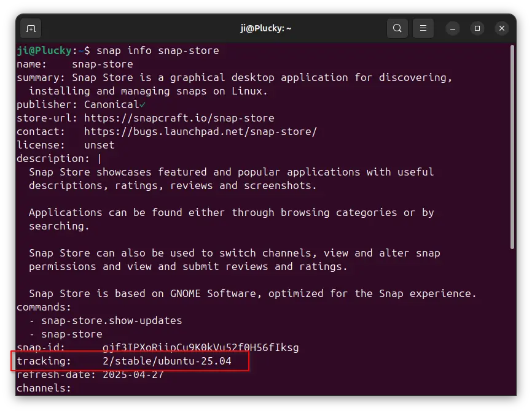
Task: Click the refresh-date value 2025-04-27
Action: coord(133,375)
